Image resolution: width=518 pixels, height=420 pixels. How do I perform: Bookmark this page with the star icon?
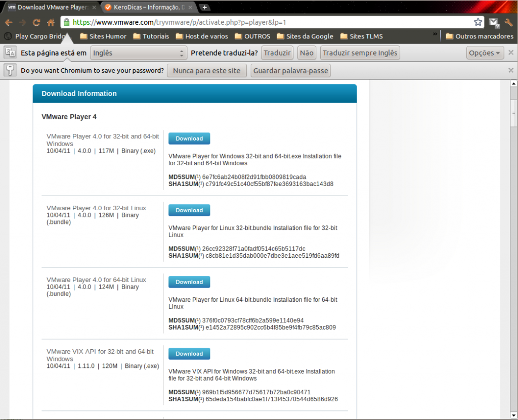[478, 22]
